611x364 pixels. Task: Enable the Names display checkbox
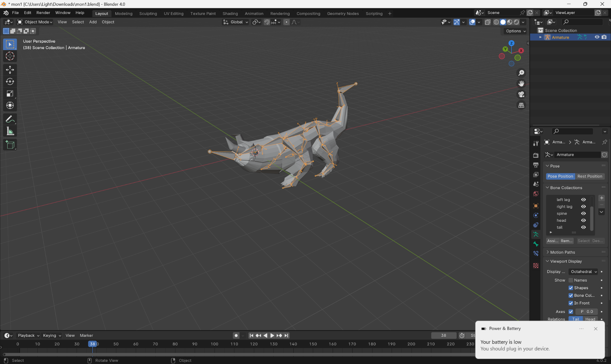tap(571, 280)
